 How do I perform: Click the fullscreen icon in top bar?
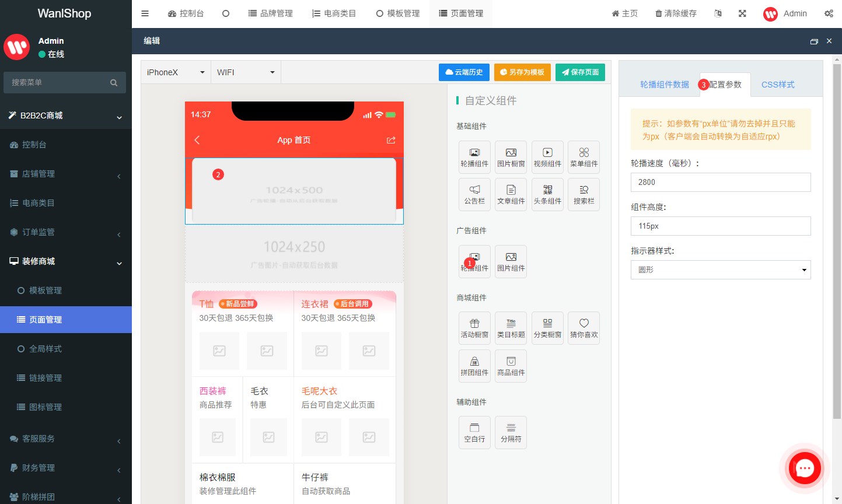(x=742, y=13)
